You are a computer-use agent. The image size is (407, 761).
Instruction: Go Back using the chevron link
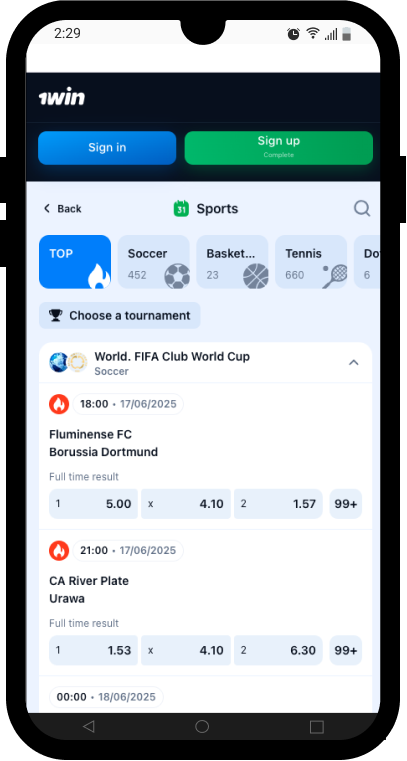click(62, 209)
